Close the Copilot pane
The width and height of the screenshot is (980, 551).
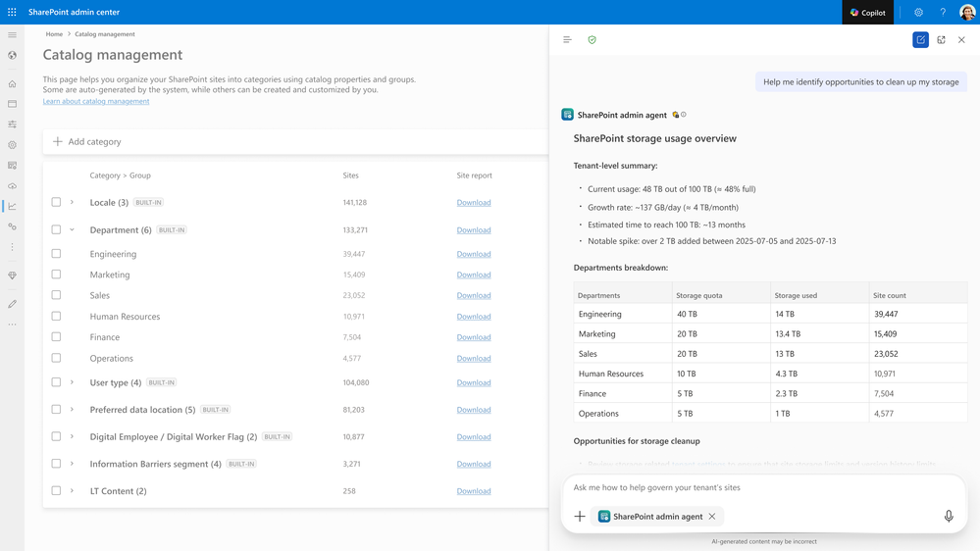coord(961,40)
